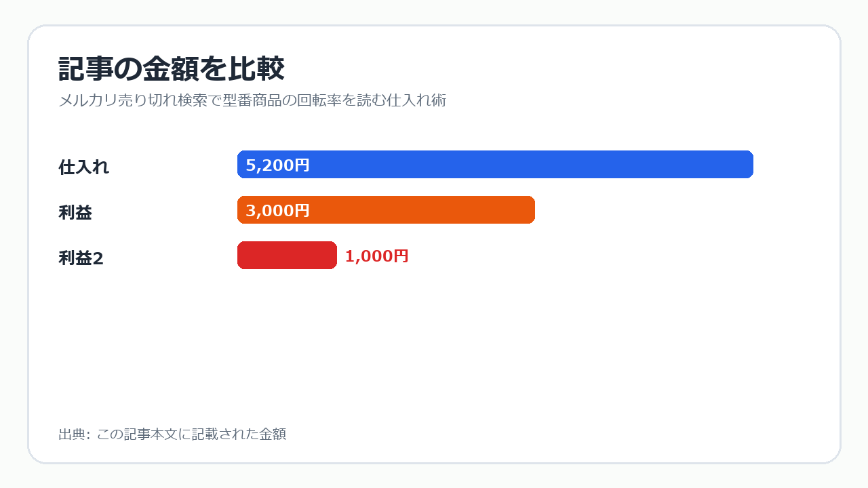The width and height of the screenshot is (868, 488).
Task: Click the 利益 row label
Action: tap(75, 213)
